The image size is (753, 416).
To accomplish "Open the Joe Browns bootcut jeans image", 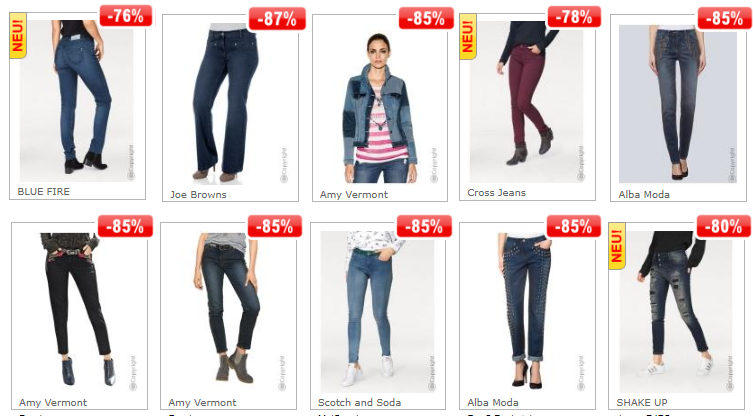I will [230, 103].
